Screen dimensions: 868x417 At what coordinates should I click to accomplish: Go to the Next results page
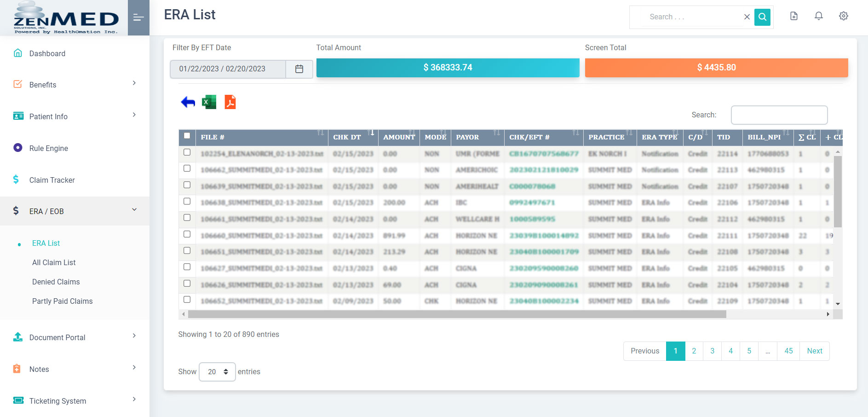(814, 351)
